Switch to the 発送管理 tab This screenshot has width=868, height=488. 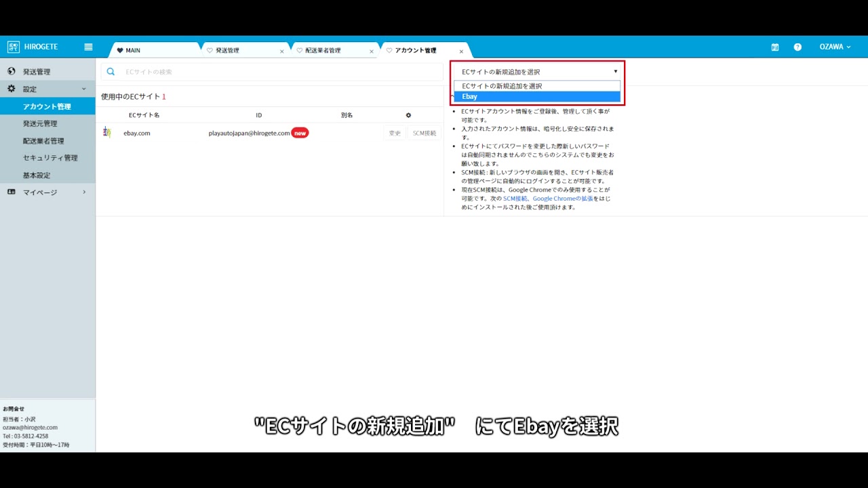click(x=245, y=50)
